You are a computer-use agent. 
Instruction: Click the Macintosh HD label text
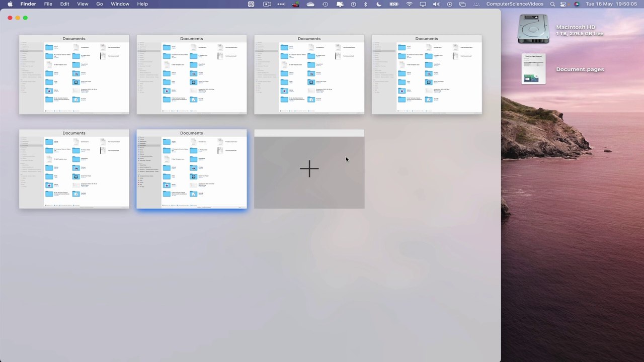576,27
